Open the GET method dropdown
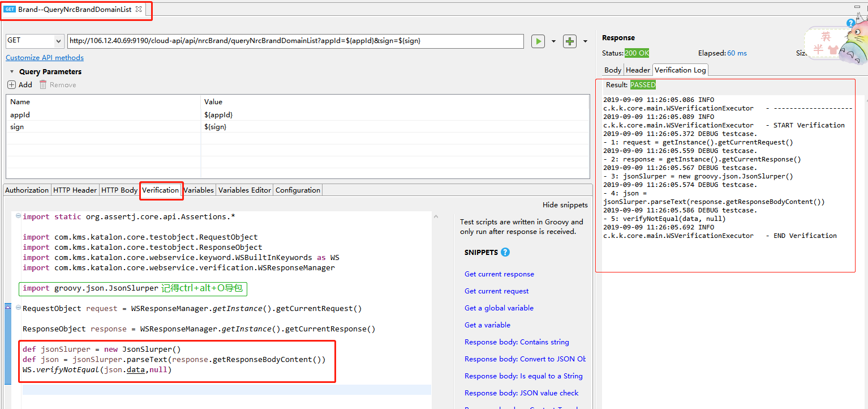This screenshot has width=868, height=409. point(59,41)
